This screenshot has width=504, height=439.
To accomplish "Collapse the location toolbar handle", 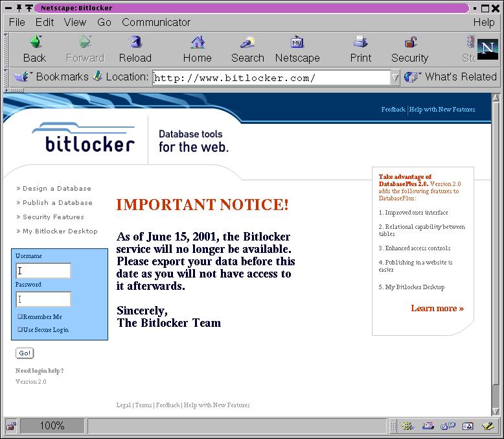I will [6, 77].
